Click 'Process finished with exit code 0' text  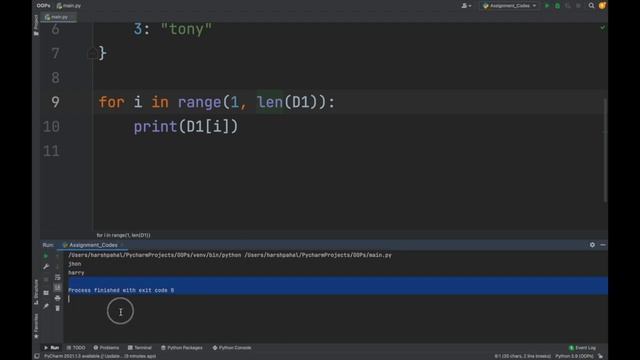[x=121, y=290]
